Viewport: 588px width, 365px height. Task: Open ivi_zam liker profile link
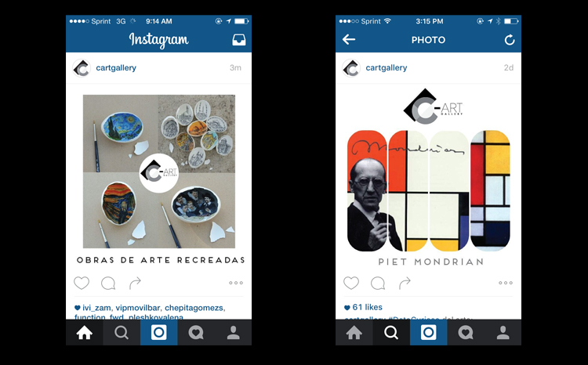point(96,308)
